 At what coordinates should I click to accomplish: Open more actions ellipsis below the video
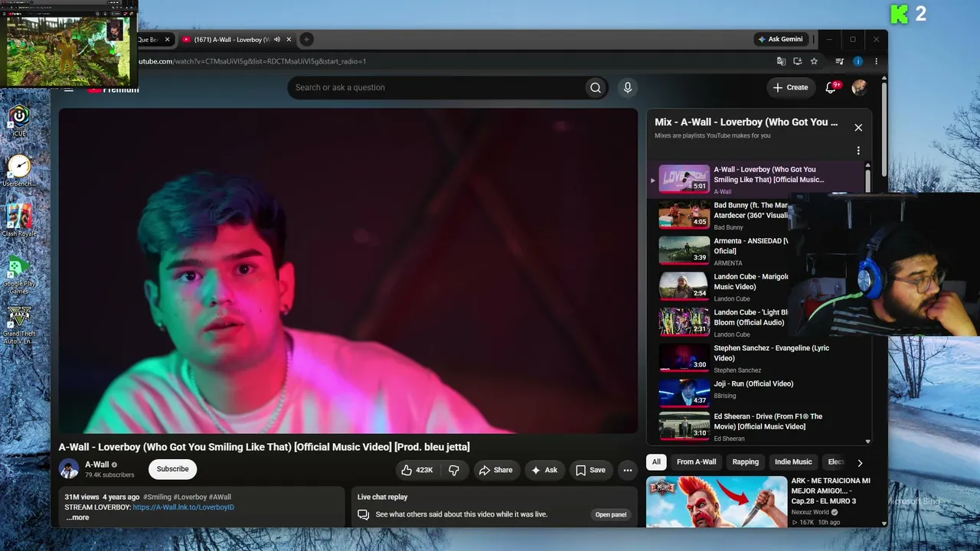click(x=628, y=470)
